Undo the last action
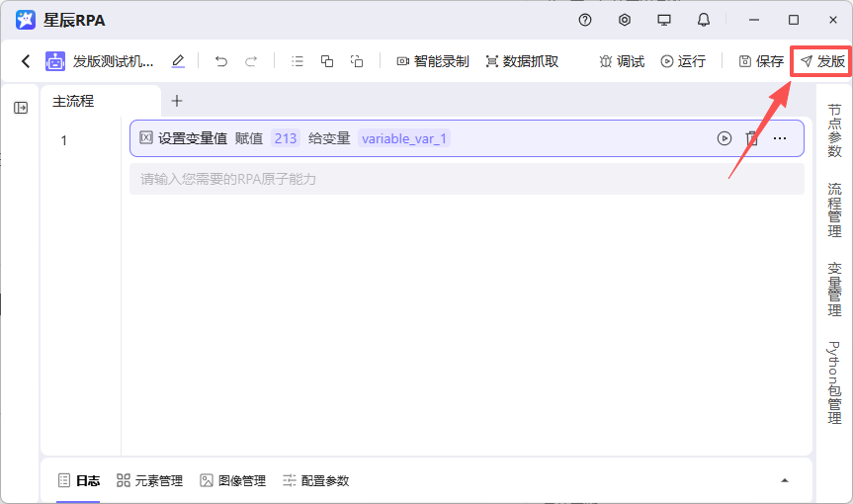 click(220, 61)
